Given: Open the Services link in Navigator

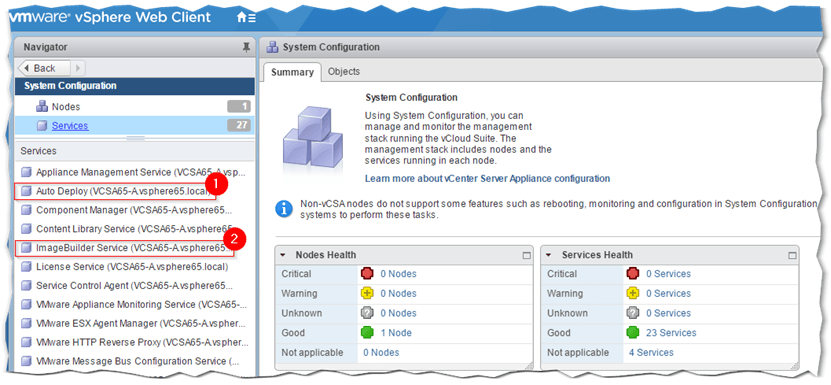Looking at the screenshot, I should click(70, 126).
